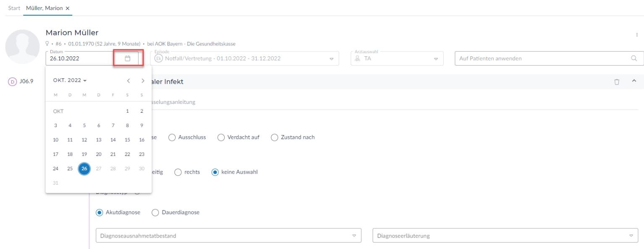Go to previous month in calendar

tap(129, 80)
